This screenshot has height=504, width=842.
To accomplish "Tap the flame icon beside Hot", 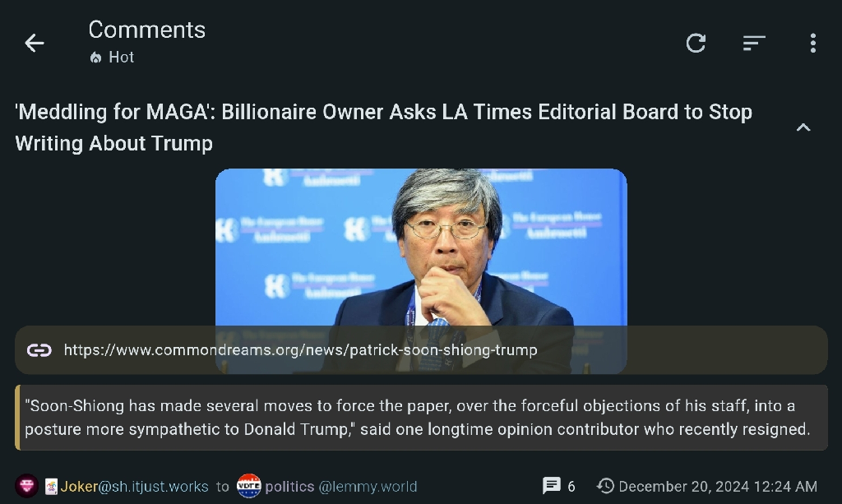I will (95, 58).
